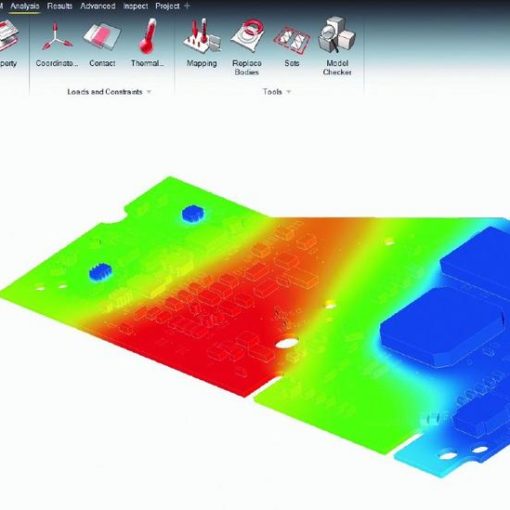510x510 pixels.
Task: Select the blue heat sink near top left
Action: coord(193,213)
